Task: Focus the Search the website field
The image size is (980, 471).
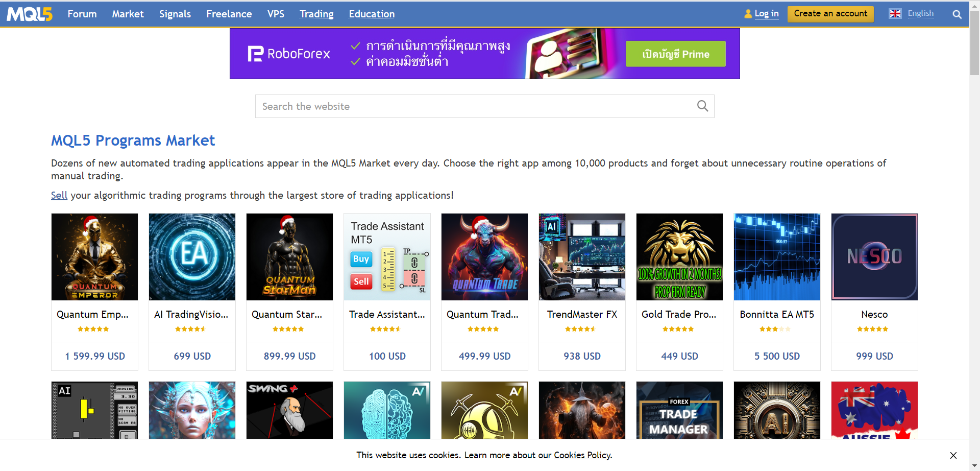Action: pos(485,106)
